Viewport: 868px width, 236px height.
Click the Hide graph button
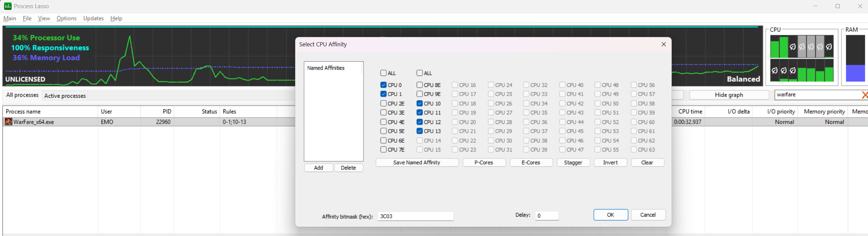(x=729, y=95)
